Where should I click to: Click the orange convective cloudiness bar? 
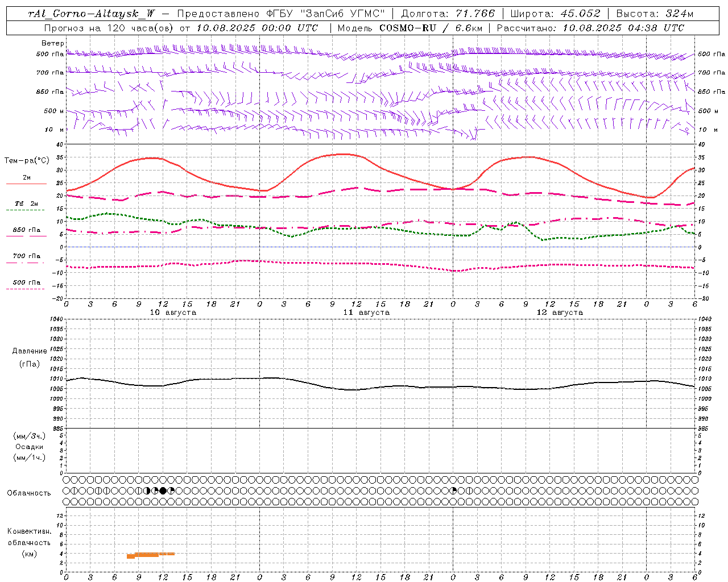coord(150,554)
